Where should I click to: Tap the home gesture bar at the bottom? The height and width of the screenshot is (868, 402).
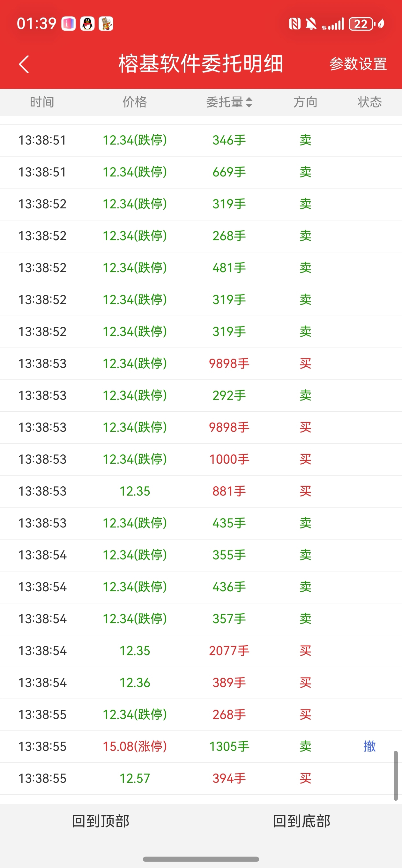coord(201,859)
